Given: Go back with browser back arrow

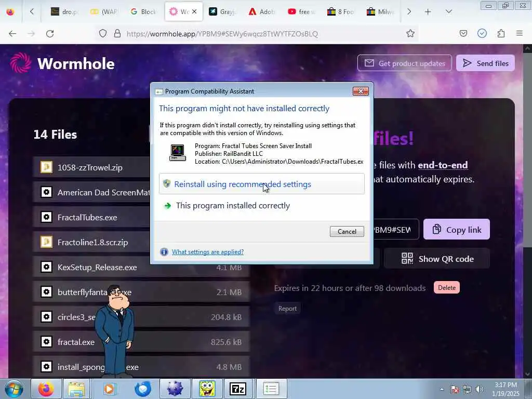Looking at the screenshot, I should [12, 34].
